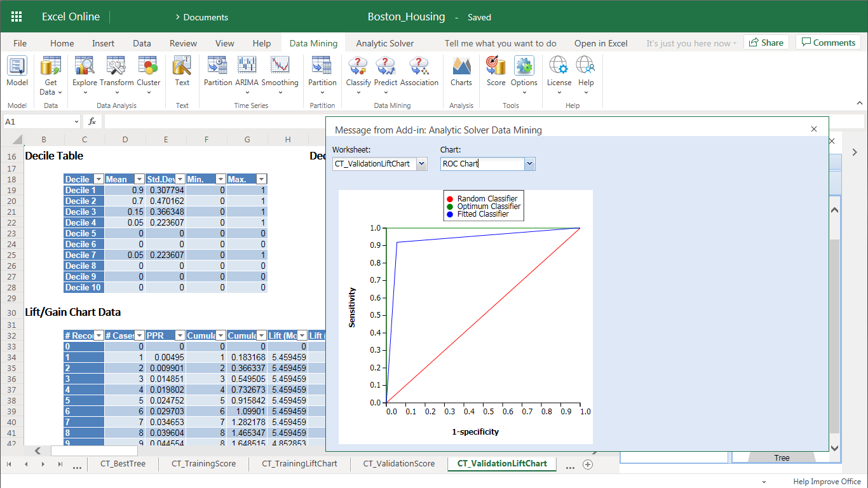This screenshot has width=868, height=488.
Task: Close the Analytic Solver add-in dialog
Action: coord(814,129)
